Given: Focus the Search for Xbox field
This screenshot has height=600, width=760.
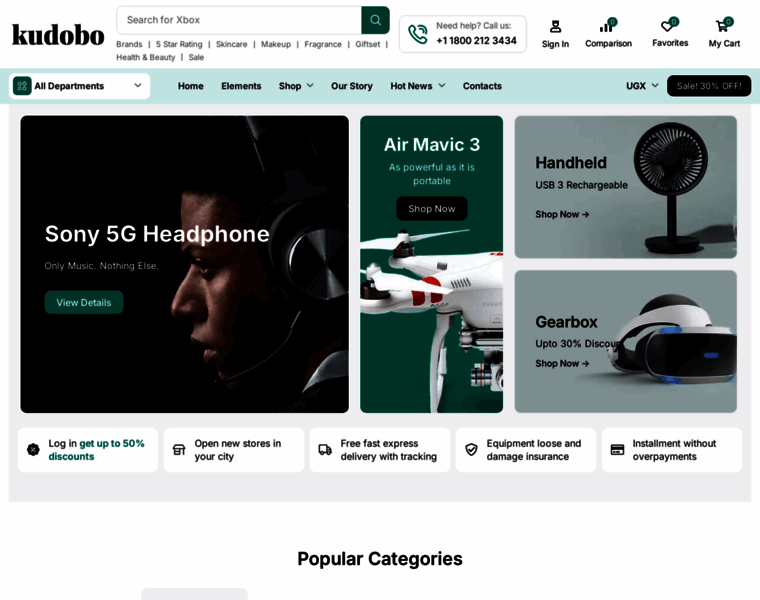Looking at the screenshot, I should [239, 20].
